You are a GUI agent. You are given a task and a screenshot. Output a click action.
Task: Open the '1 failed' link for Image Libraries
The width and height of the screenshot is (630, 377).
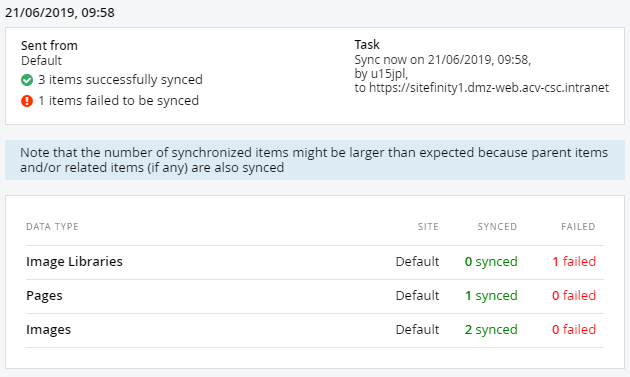[x=574, y=262]
